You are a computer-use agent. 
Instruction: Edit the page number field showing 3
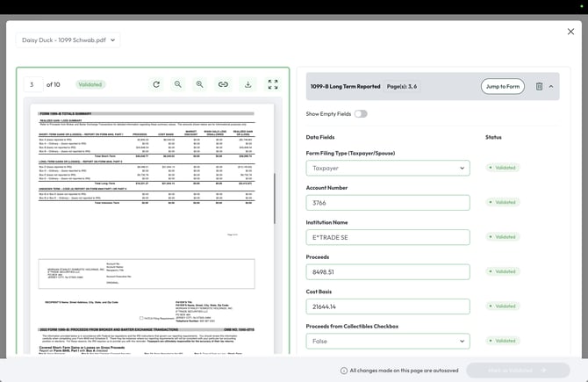tap(33, 84)
